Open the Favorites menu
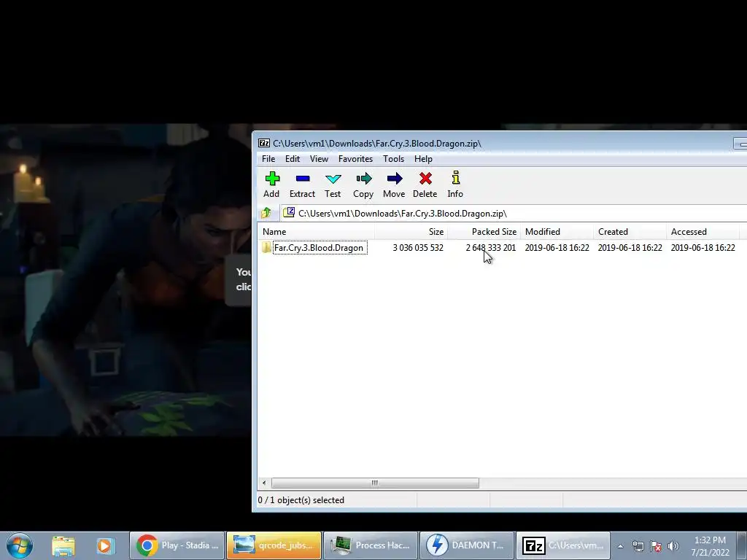Screen dimensions: 747x560 click(x=355, y=159)
